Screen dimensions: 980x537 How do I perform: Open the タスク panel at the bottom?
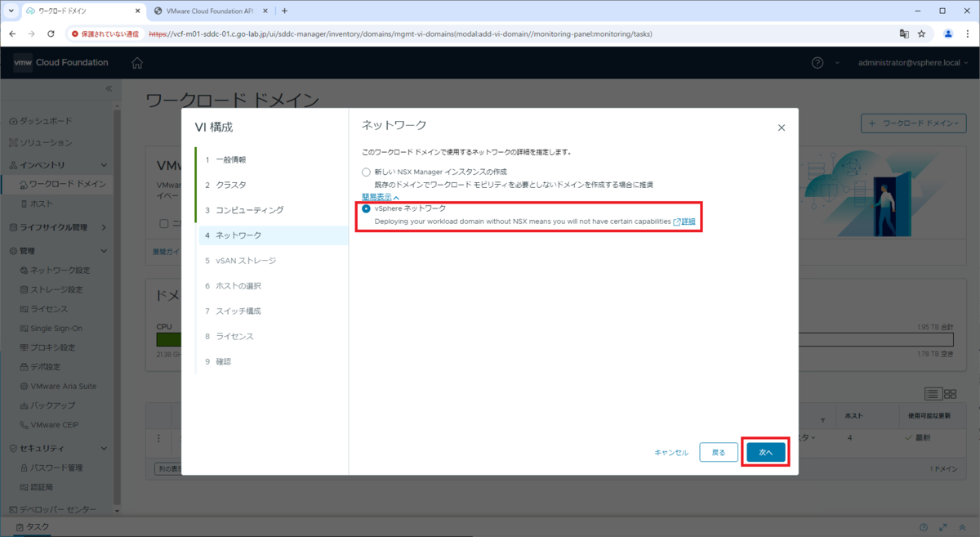(x=33, y=527)
